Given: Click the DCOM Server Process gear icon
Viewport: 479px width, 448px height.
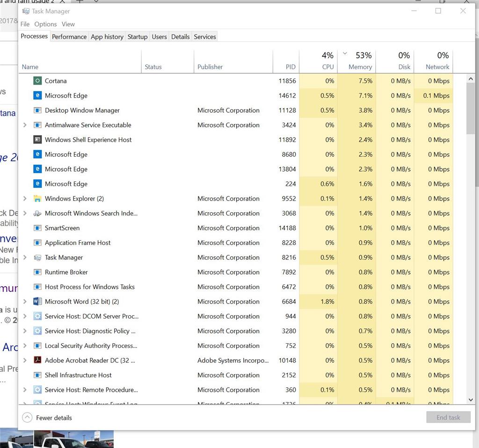Looking at the screenshot, I should [37, 316].
